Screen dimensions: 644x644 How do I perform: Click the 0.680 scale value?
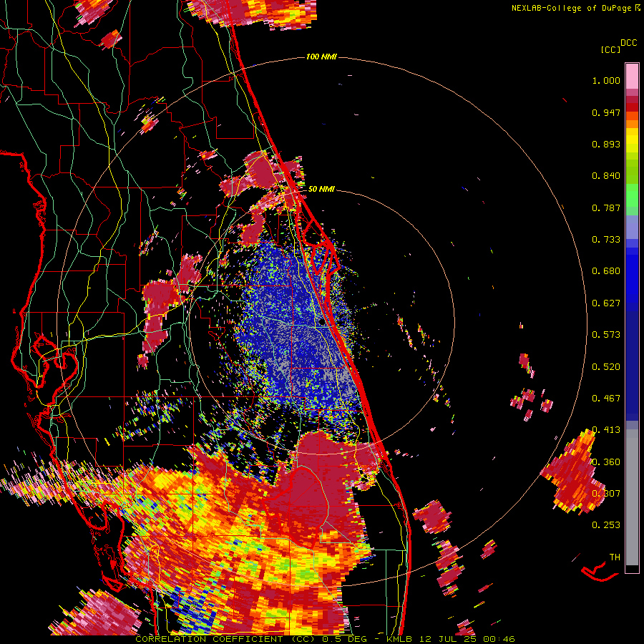pyautogui.click(x=606, y=271)
